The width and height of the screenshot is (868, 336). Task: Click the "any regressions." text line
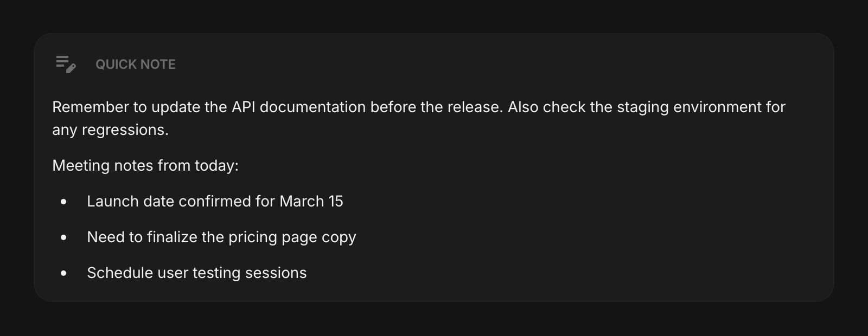click(110, 130)
